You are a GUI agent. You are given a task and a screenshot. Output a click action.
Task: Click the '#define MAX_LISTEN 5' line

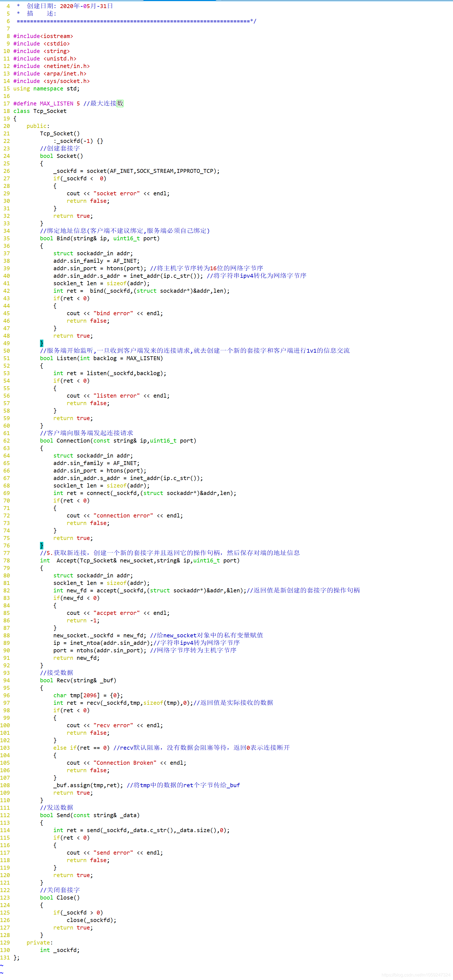[x=46, y=103]
